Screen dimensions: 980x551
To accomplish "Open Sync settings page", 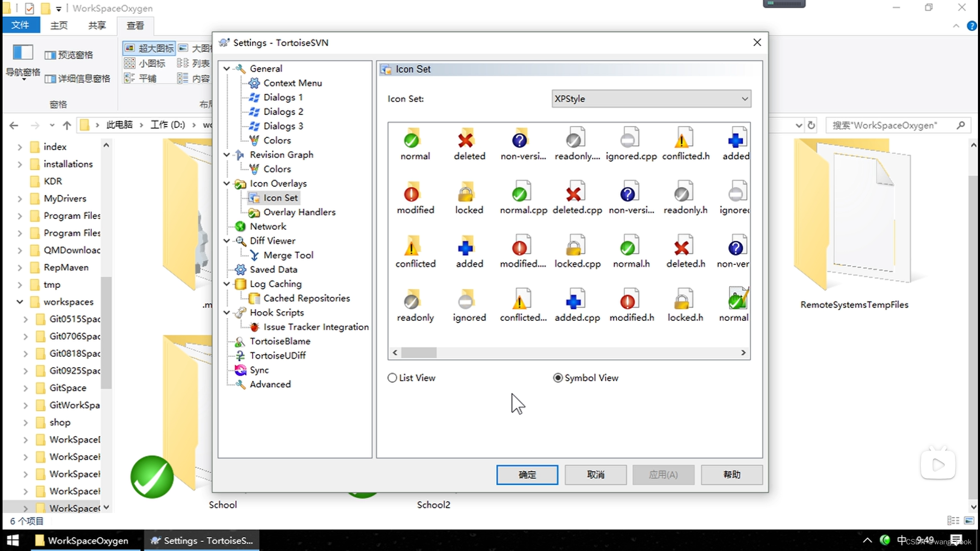I will tap(259, 370).
